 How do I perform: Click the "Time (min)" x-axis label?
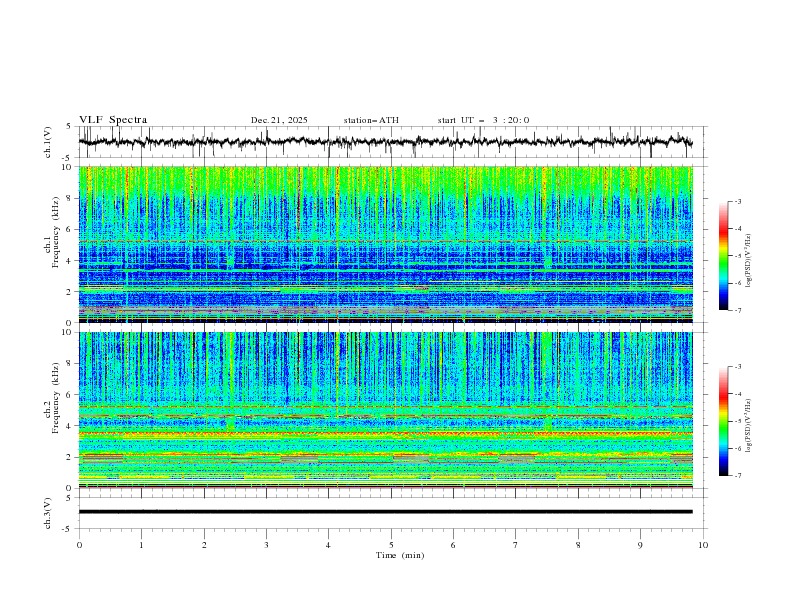click(x=400, y=555)
